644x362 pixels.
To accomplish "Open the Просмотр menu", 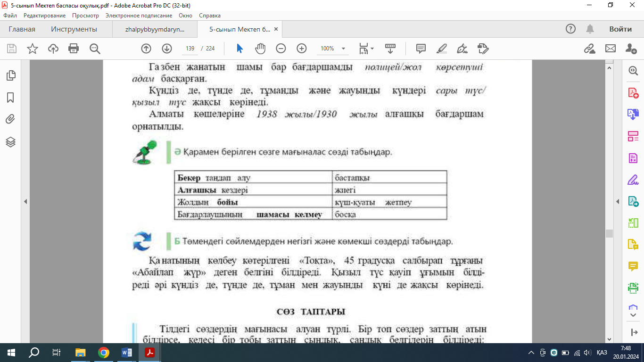I will click(85, 16).
